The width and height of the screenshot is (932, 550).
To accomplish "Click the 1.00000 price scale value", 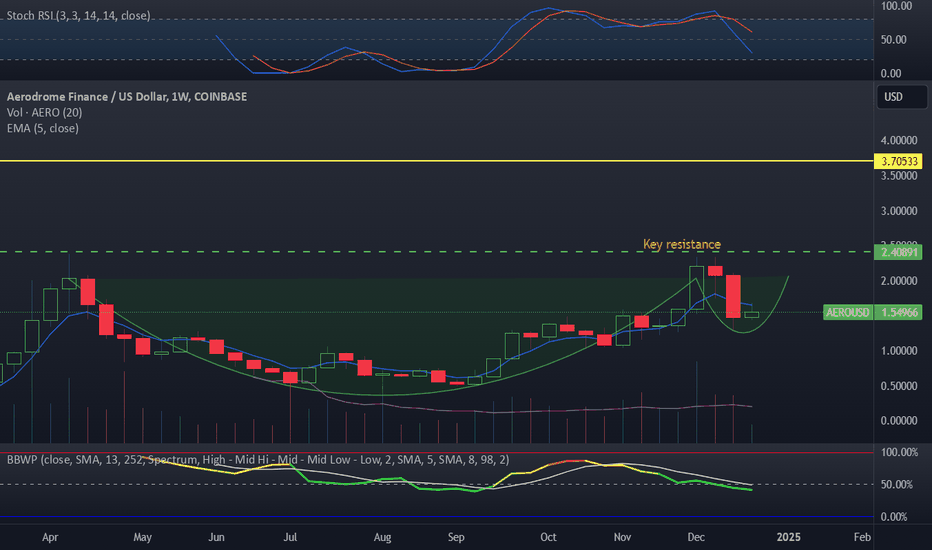I will [x=898, y=351].
